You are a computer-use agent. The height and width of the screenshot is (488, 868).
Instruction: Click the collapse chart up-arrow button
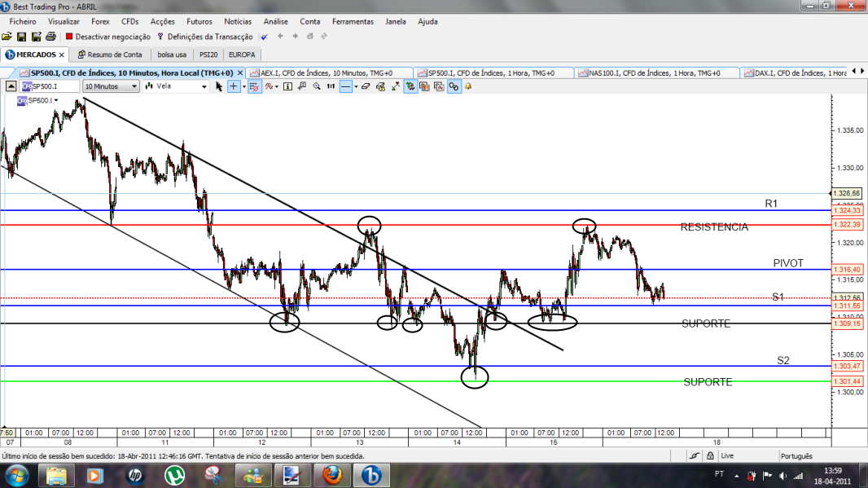pyautogui.click(x=11, y=86)
